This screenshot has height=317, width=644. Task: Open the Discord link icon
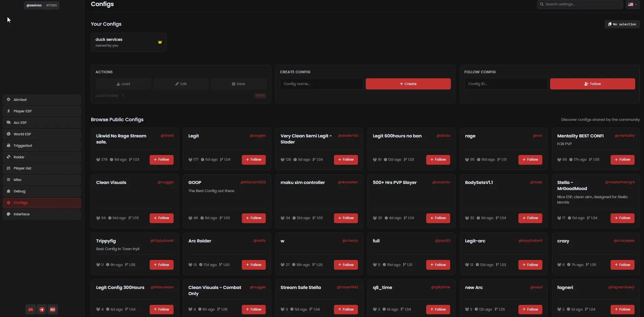point(31,310)
